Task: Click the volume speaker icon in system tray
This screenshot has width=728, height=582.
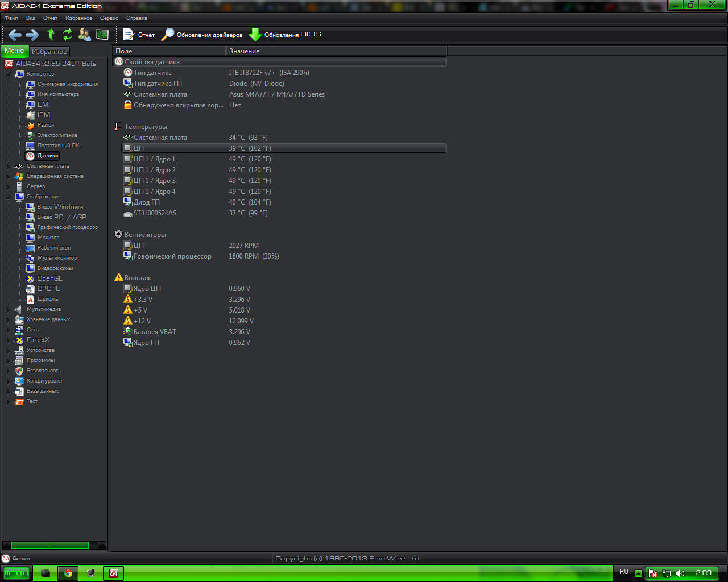Action: click(x=680, y=573)
